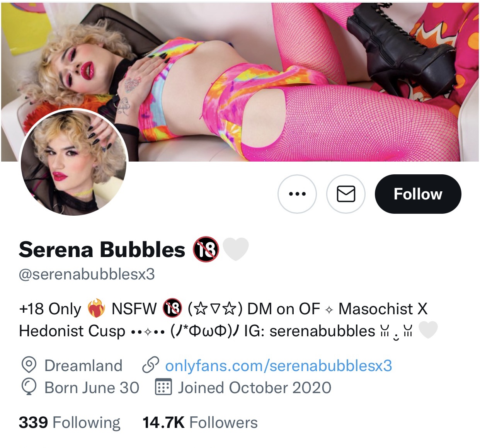Click the Born June 30 text
This screenshot has width=480, height=448.
92,387
